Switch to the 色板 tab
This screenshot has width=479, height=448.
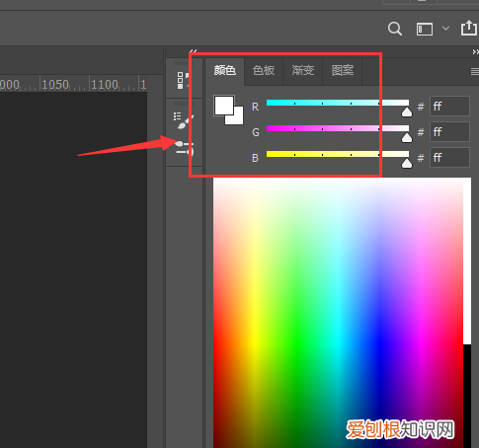(x=264, y=70)
